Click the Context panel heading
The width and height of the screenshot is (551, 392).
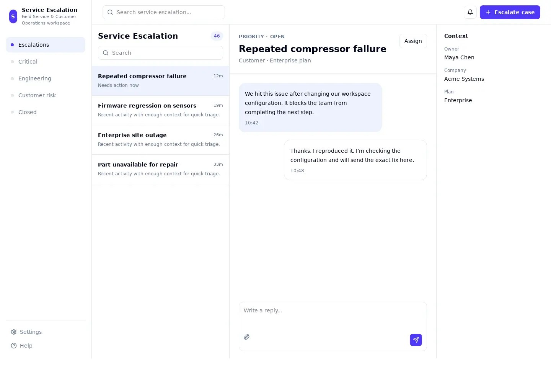(x=456, y=36)
